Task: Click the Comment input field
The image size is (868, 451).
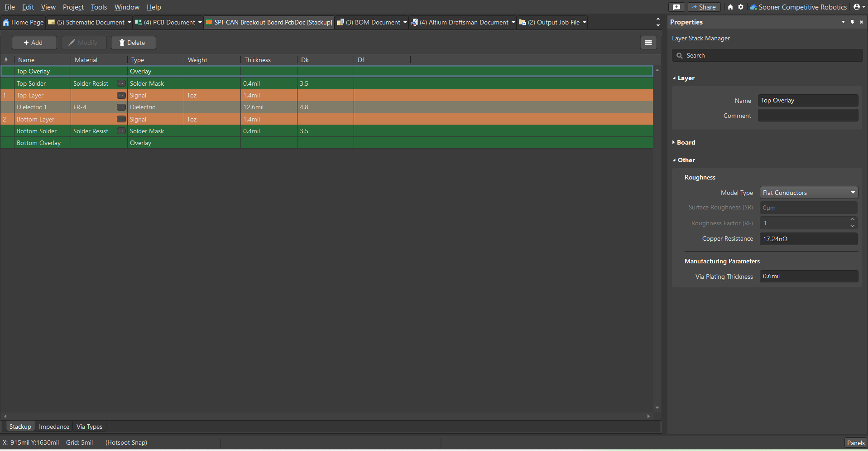Action: (808, 116)
